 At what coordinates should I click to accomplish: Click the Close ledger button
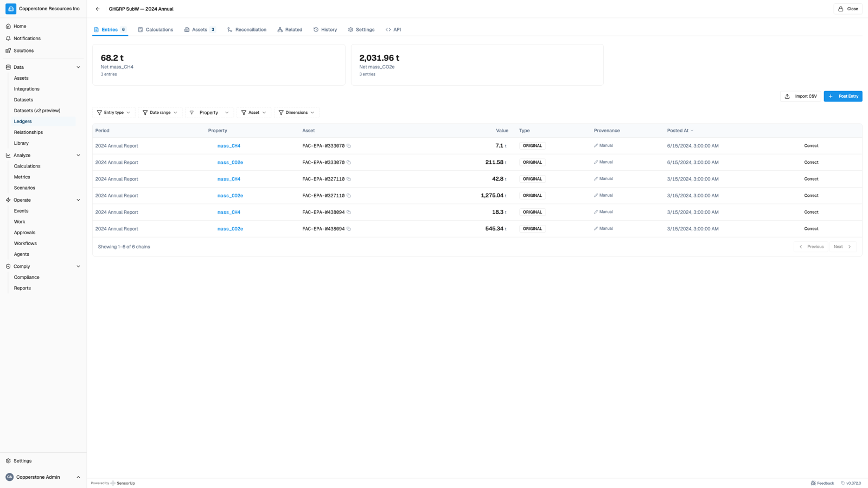pyautogui.click(x=848, y=9)
